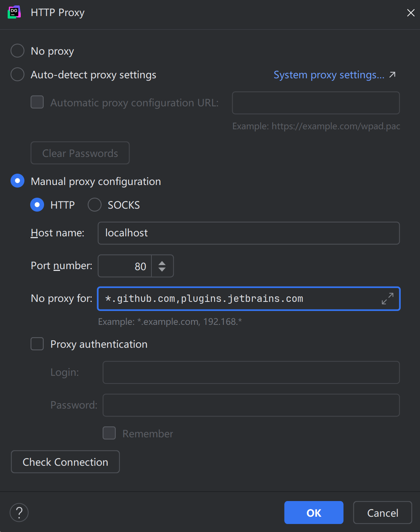Open System proxy settings link
The image size is (420, 532).
pyautogui.click(x=329, y=75)
